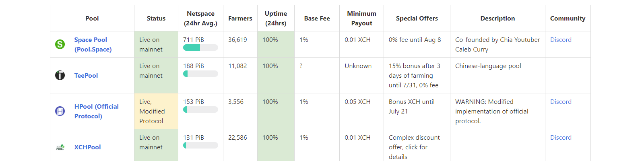
Task: Click the Farmers column header
Action: coord(240,19)
